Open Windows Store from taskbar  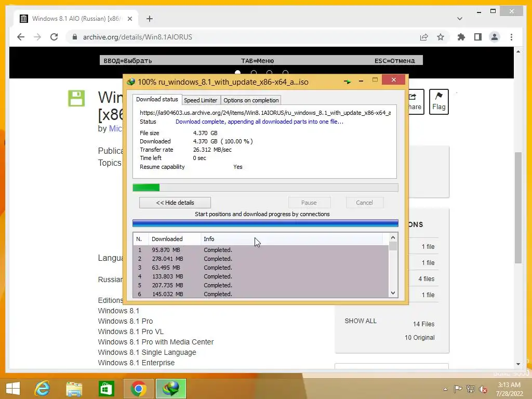(x=106, y=389)
